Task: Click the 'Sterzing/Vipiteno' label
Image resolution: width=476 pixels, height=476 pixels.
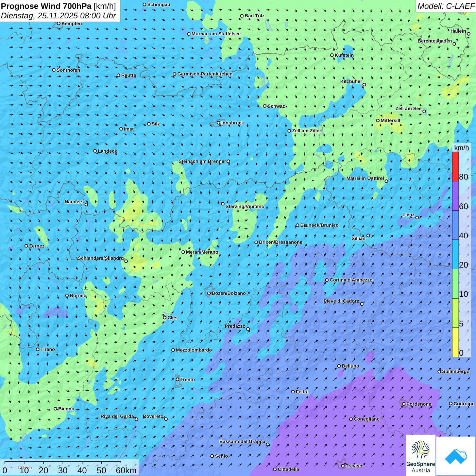Action: point(245,206)
